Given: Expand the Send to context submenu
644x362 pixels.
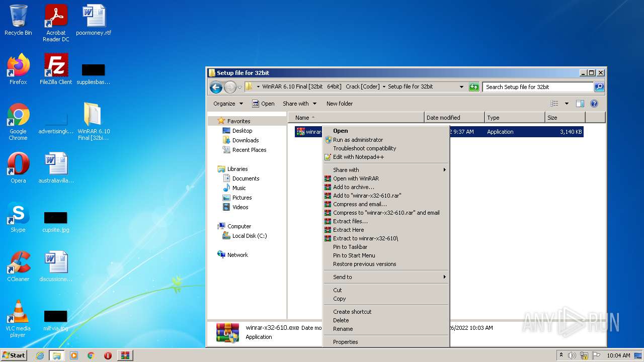Looking at the screenshot, I should [386, 277].
